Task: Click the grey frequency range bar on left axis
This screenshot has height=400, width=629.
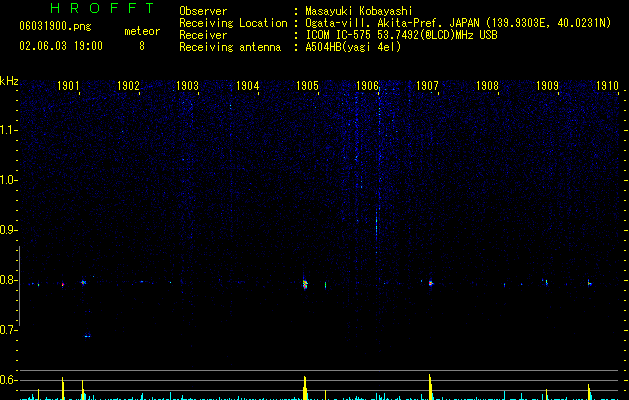Action: point(19,286)
